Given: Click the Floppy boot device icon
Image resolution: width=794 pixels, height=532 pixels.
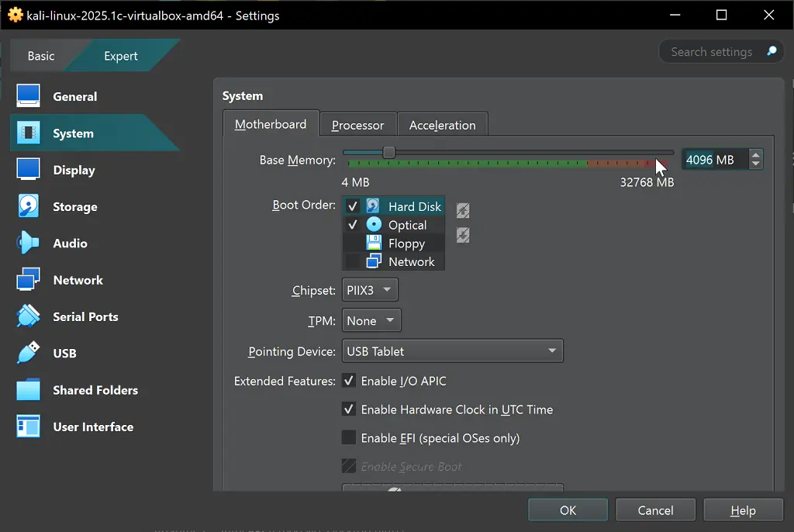Looking at the screenshot, I should 374,243.
